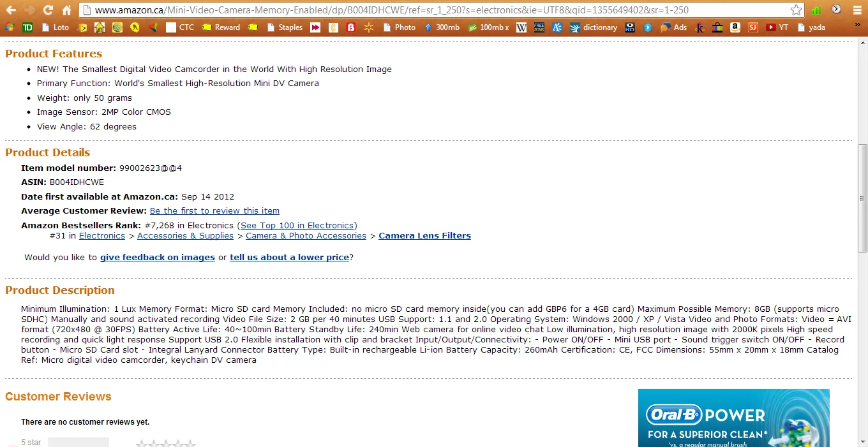Open the Free ROMs bookmark icon
This screenshot has width=868, height=447.
pos(539,27)
